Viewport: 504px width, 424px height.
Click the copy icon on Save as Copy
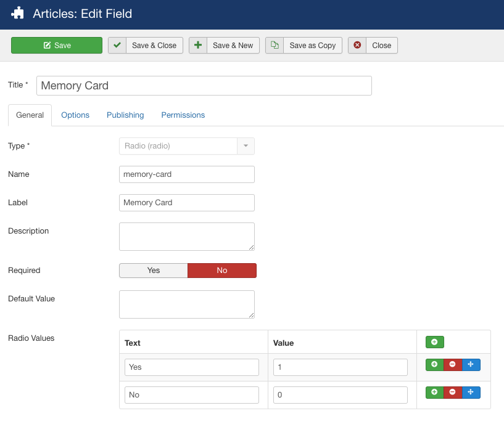[275, 45]
